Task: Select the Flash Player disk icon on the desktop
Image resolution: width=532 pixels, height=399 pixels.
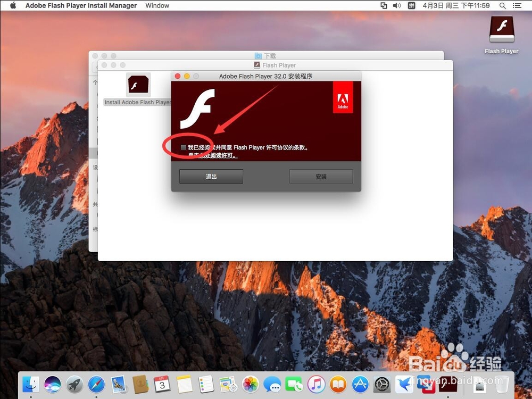Action: coord(502,30)
